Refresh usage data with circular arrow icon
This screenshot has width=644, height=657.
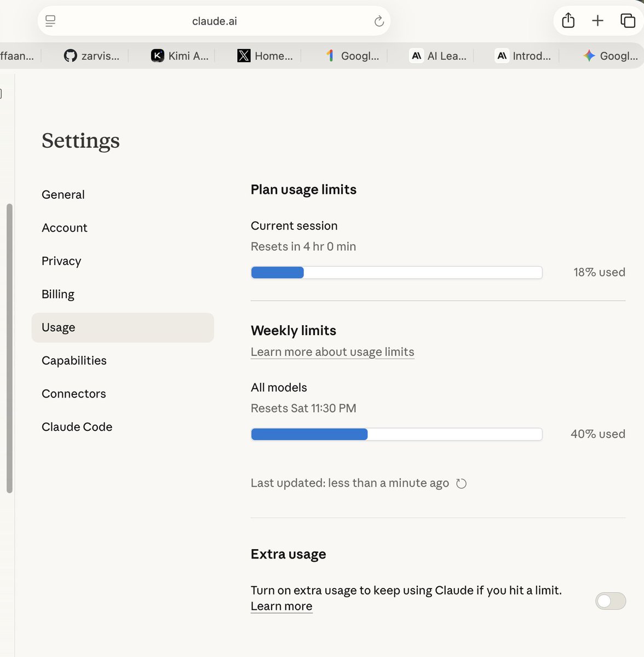[x=462, y=483]
